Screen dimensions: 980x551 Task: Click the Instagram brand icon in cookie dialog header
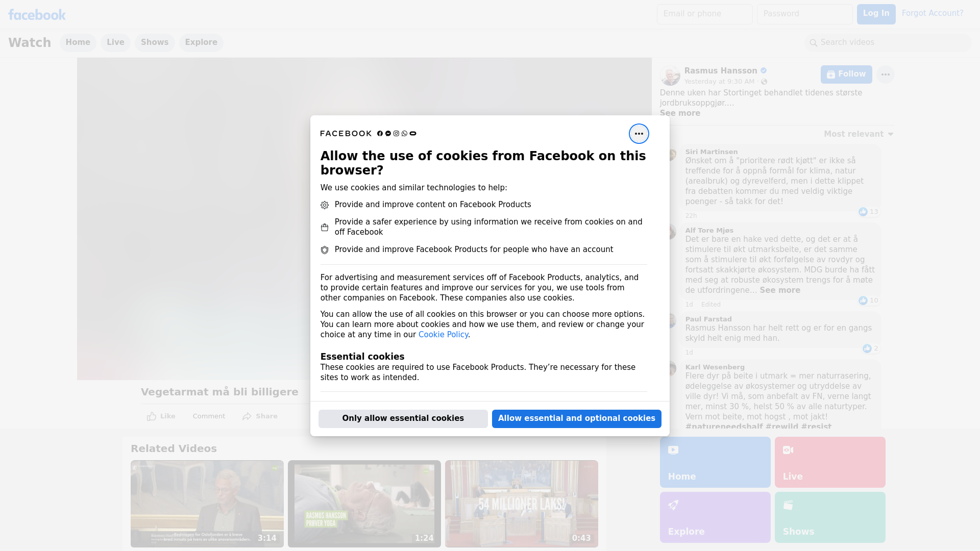396,134
